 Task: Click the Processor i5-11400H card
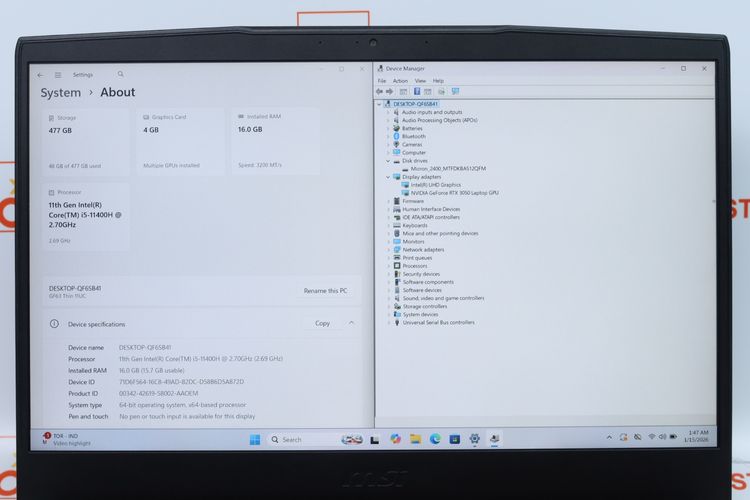click(x=86, y=217)
